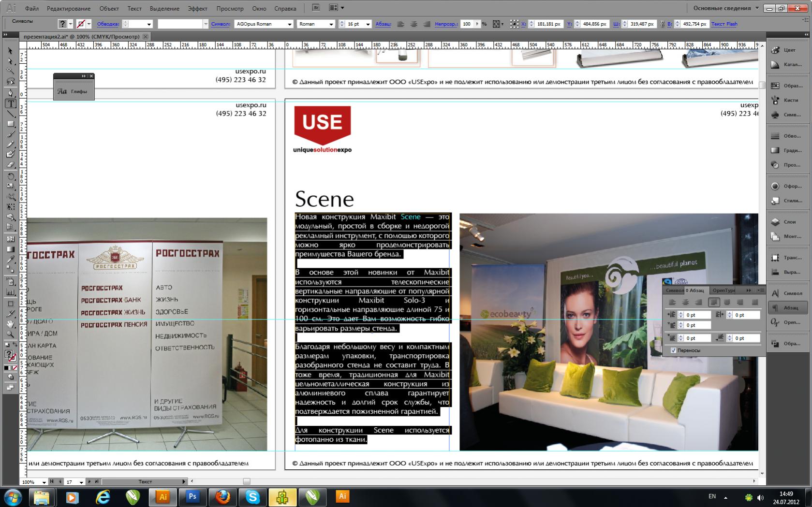Screen dimensions: 812x507
Task: Open the Редактирование menu
Action: coord(69,8)
